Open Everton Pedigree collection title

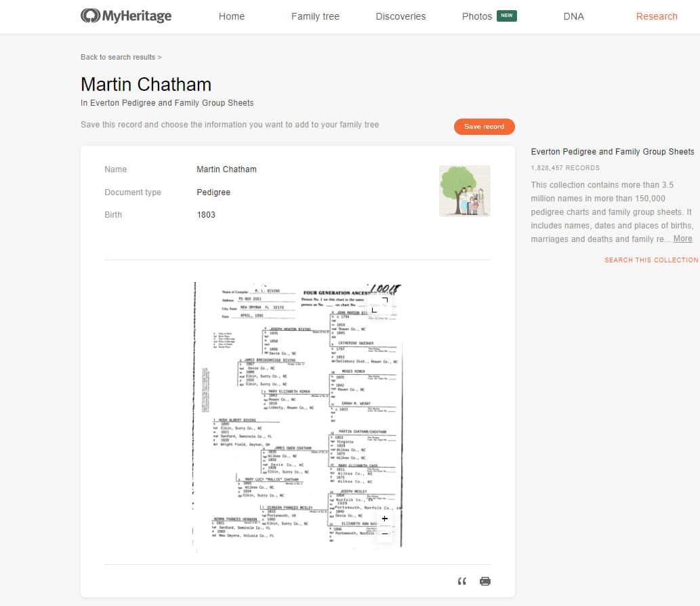(612, 152)
